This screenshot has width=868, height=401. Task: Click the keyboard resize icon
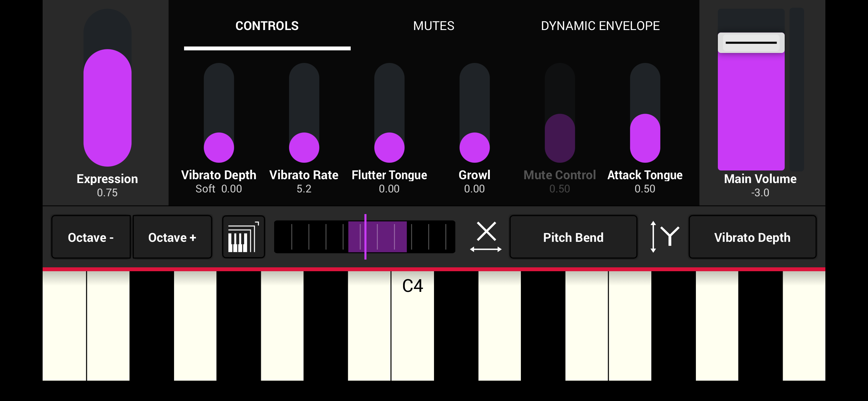coord(243,237)
